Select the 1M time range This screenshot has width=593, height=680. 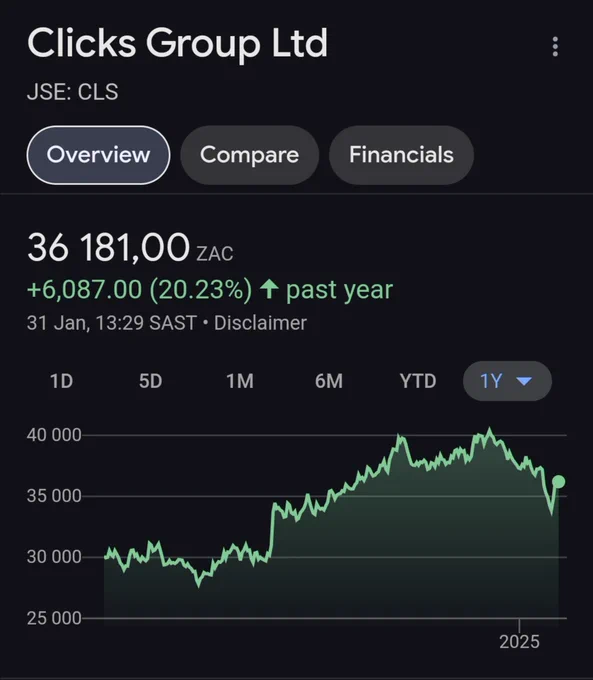[x=240, y=381]
